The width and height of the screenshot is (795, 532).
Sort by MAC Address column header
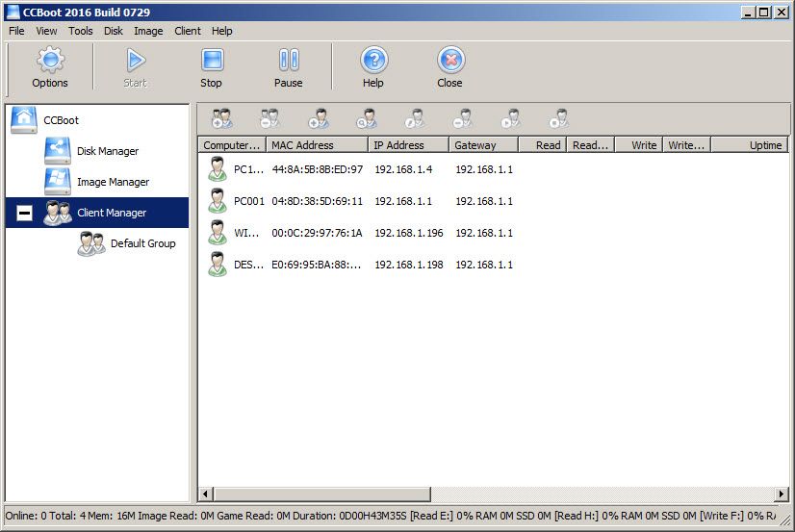tap(317, 145)
